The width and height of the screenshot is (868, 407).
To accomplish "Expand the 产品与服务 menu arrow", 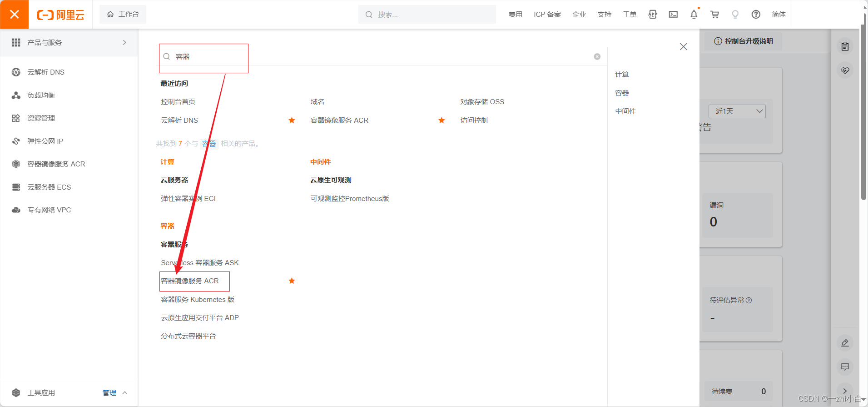I will click(x=124, y=42).
